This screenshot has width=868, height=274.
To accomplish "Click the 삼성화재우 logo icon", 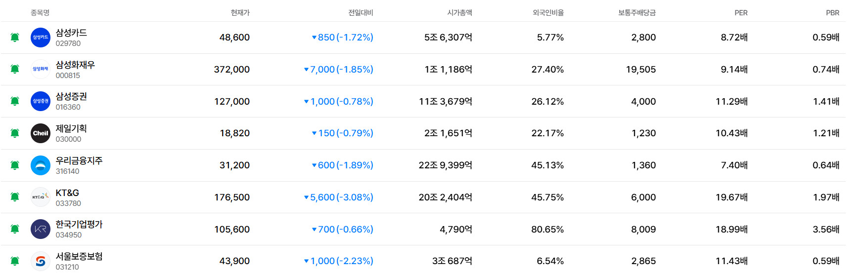I will coord(41,69).
